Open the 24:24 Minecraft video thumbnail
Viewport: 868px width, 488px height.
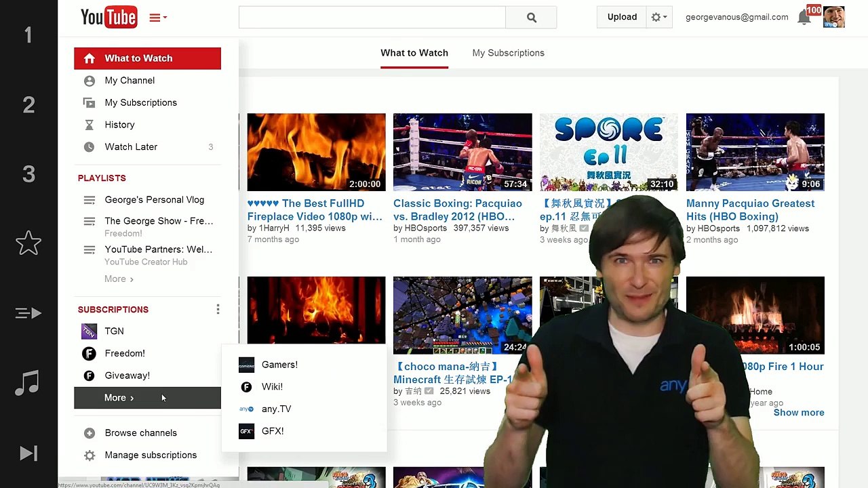click(x=462, y=316)
